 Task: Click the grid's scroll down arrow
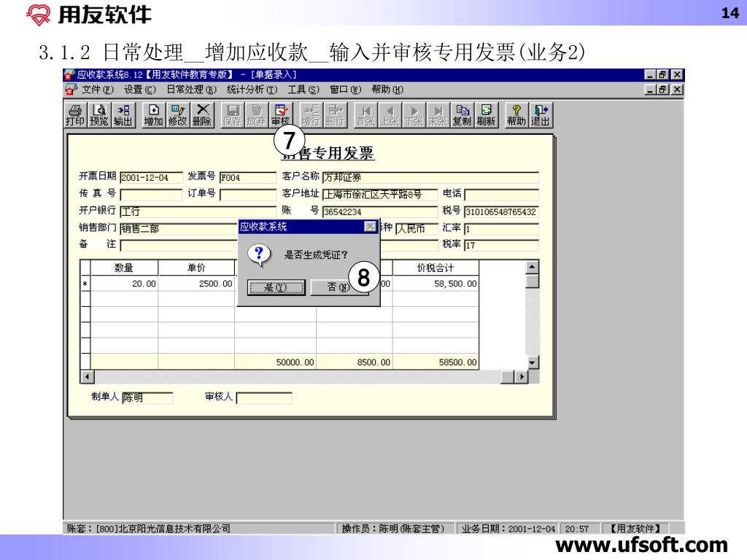pos(532,362)
